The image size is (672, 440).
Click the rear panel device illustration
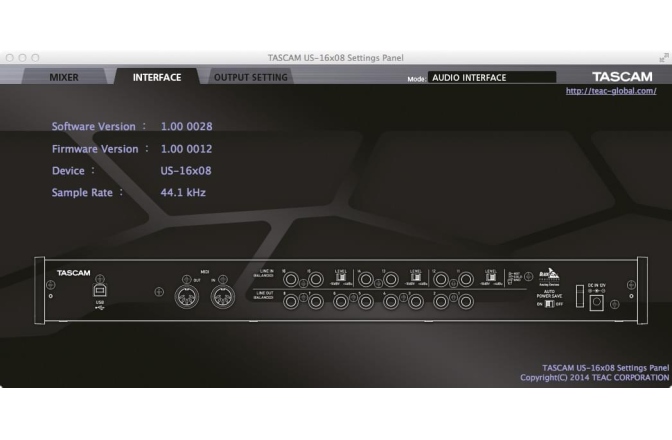341,290
